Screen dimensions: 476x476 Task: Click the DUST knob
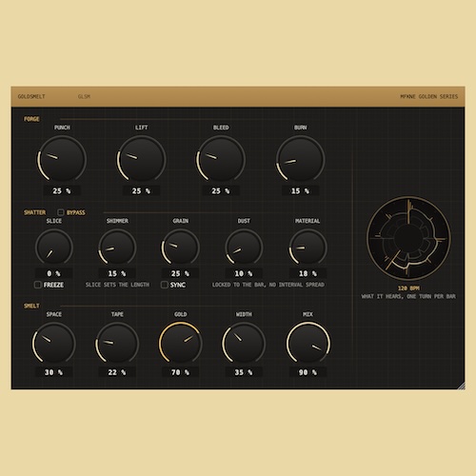[244, 248]
